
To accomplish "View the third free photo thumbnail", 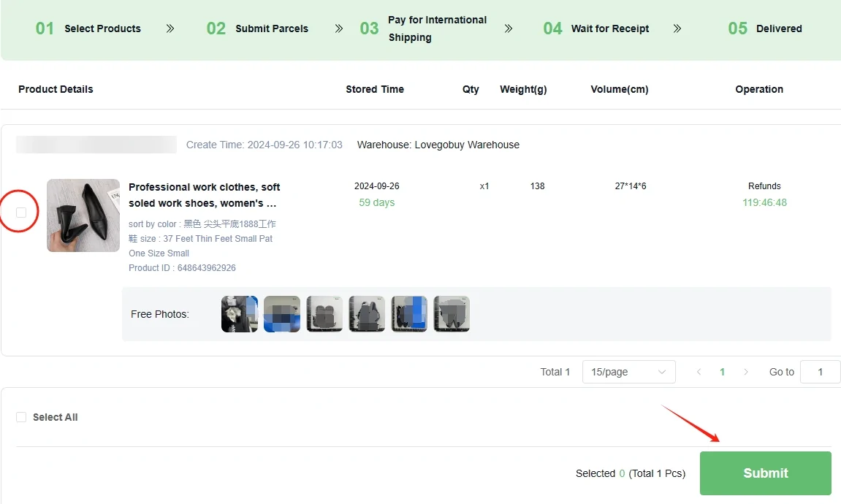I will coord(324,314).
